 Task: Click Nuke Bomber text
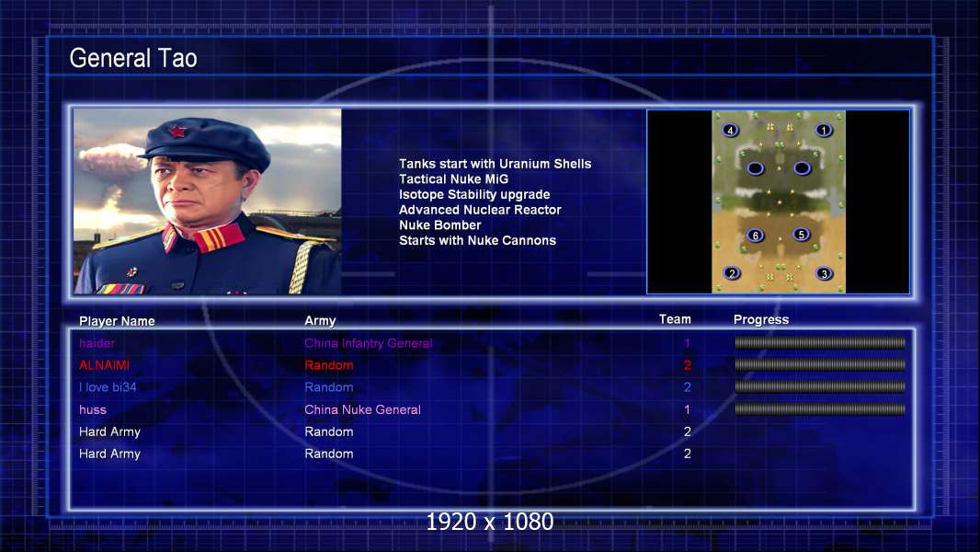pos(440,225)
